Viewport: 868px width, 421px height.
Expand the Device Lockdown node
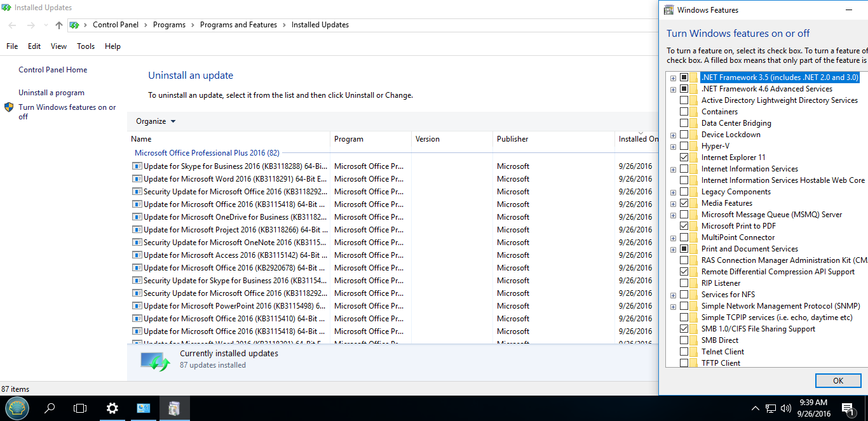673,135
